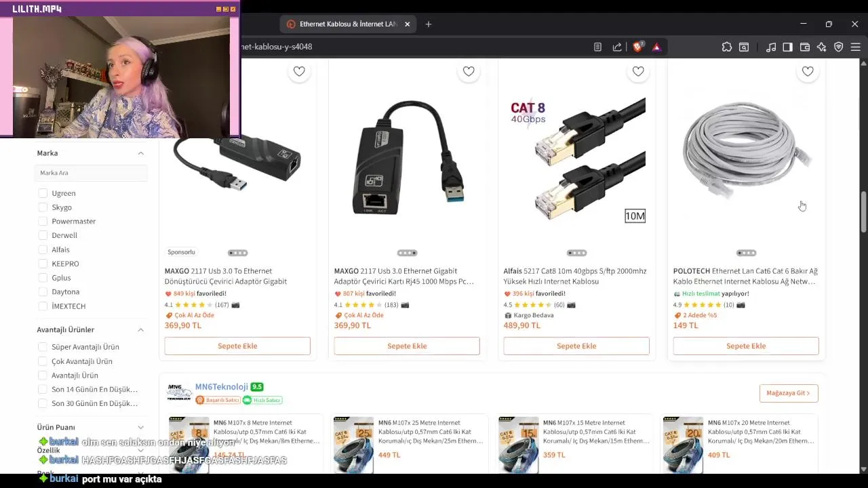Check the Powermaster brand checkbox
Image resolution: width=868 pixels, height=488 pixels.
43,221
